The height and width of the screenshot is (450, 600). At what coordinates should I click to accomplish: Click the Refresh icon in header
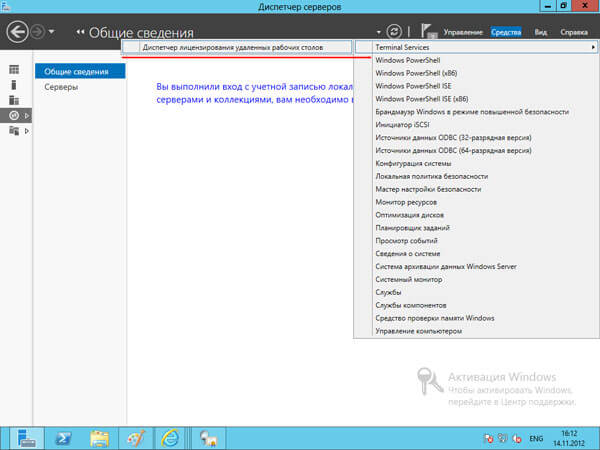click(x=394, y=32)
